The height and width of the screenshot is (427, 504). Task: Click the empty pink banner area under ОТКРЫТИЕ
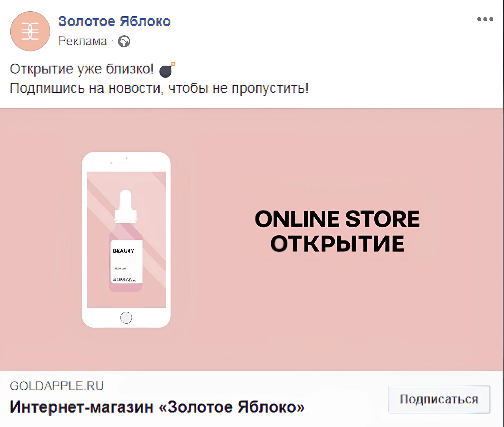point(337,303)
